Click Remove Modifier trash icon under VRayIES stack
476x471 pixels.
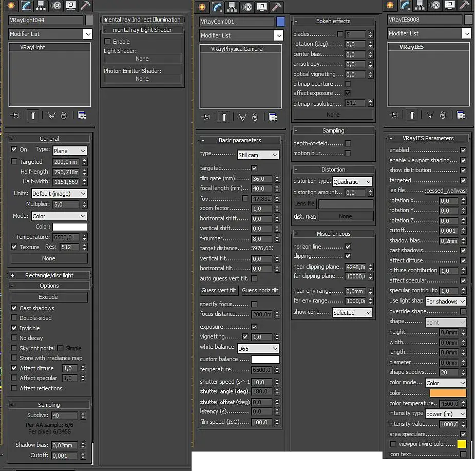(x=443, y=115)
